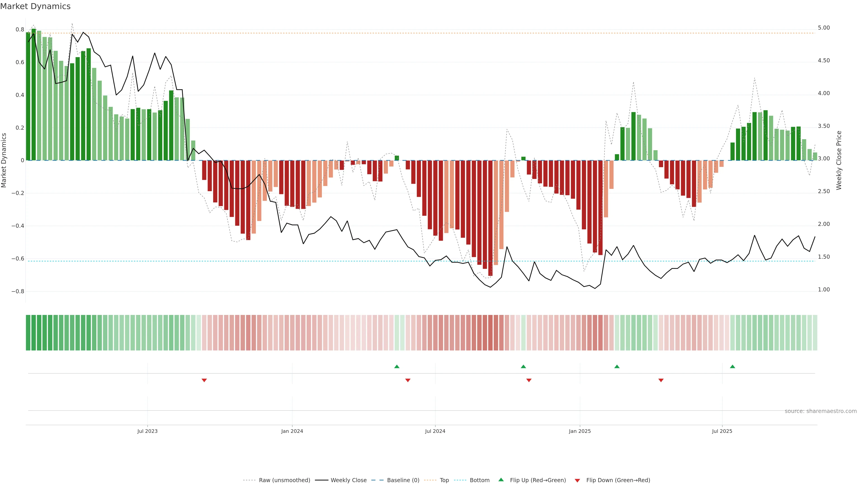
Task: Click the Market Dynamics chart title
Action: pos(35,6)
